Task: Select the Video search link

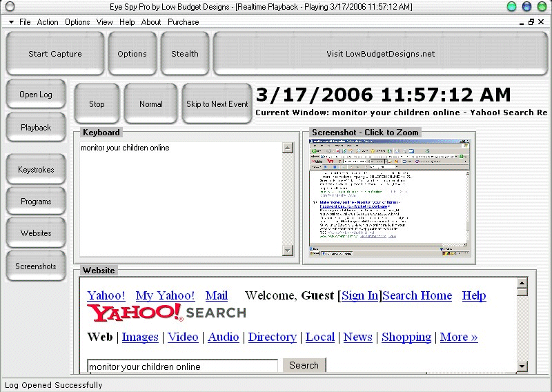Action: (183, 337)
